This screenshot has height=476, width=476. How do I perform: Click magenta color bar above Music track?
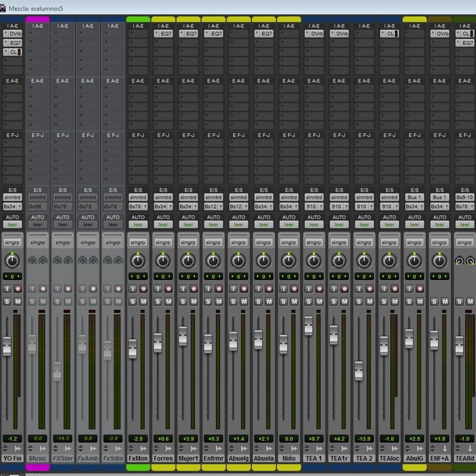[38, 19]
